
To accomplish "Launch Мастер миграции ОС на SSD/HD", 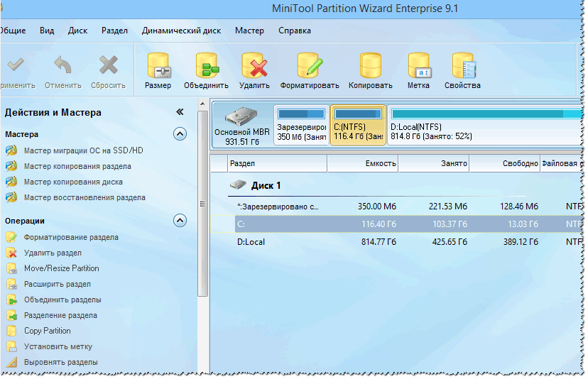I will pyautogui.click(x=84, y=150).
